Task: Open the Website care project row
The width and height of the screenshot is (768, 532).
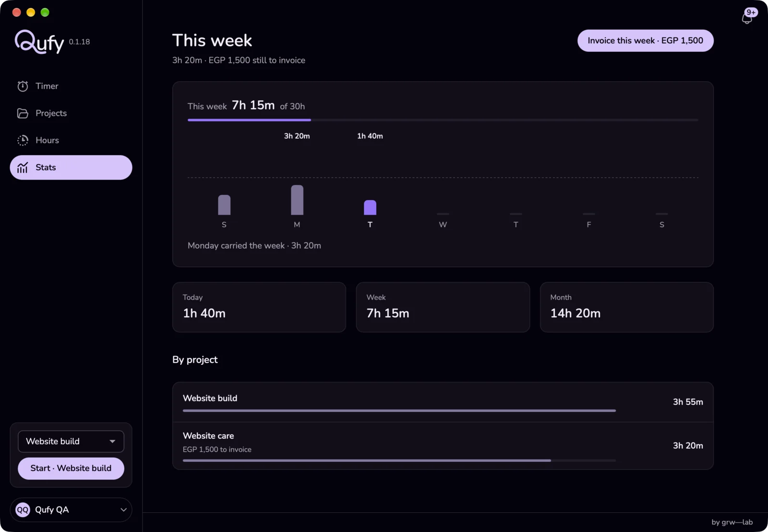Action: point(443,446)
